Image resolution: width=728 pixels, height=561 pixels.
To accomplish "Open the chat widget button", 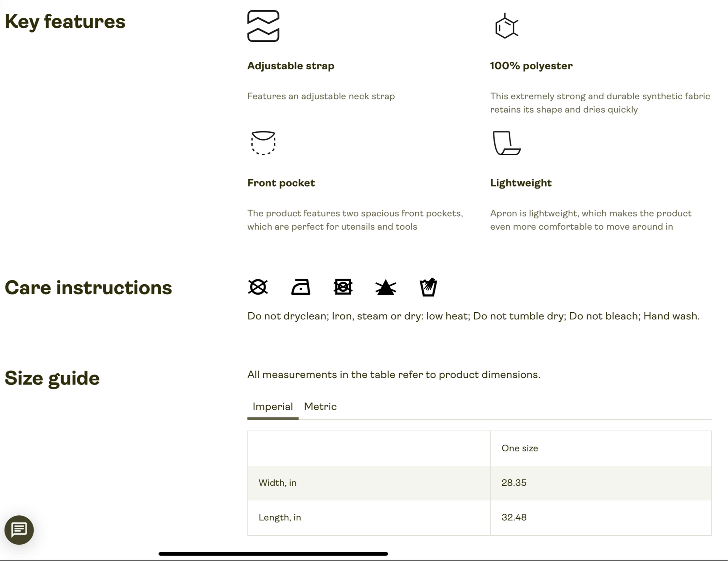I will coord(19,530).
